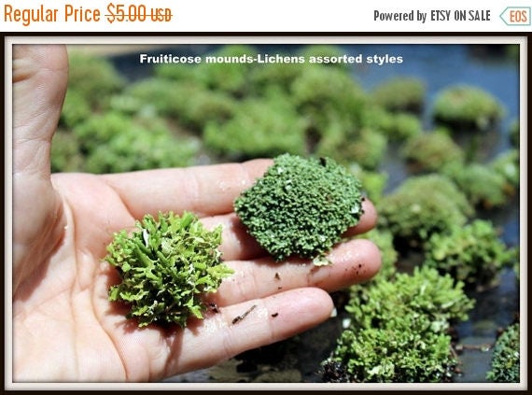Click the word Fruiticose in the caption
Viewport: 532px width, 395px height.
[x=170, y=59]
